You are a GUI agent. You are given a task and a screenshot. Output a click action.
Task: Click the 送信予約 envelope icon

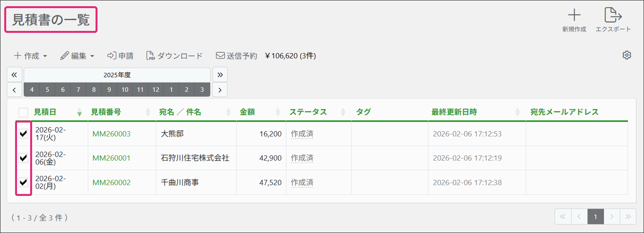[220, 56]
